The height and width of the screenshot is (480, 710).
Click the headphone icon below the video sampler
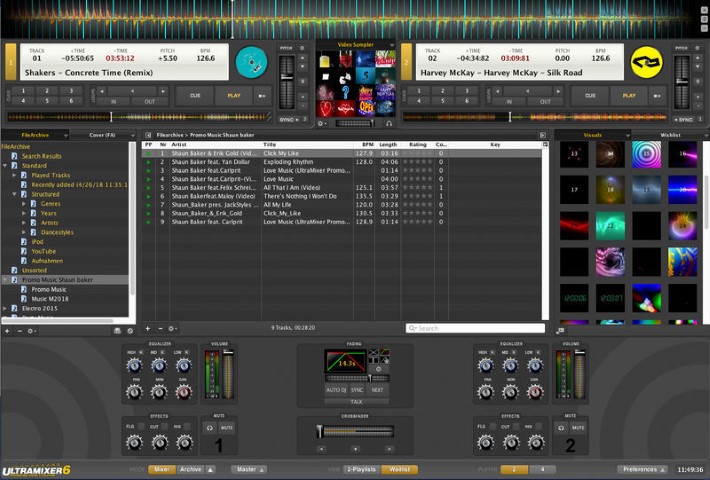pos(389,123)
